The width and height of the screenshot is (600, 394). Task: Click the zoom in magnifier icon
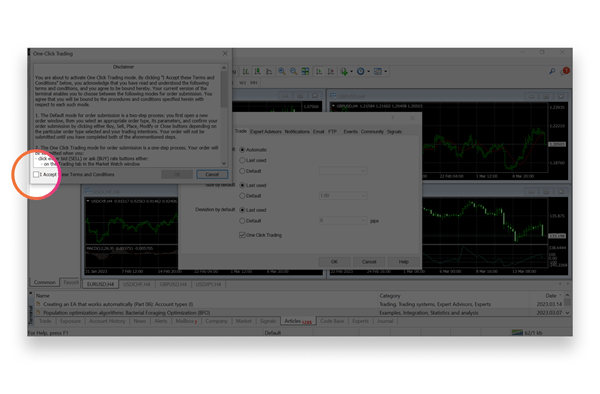(x=282, y=72)
